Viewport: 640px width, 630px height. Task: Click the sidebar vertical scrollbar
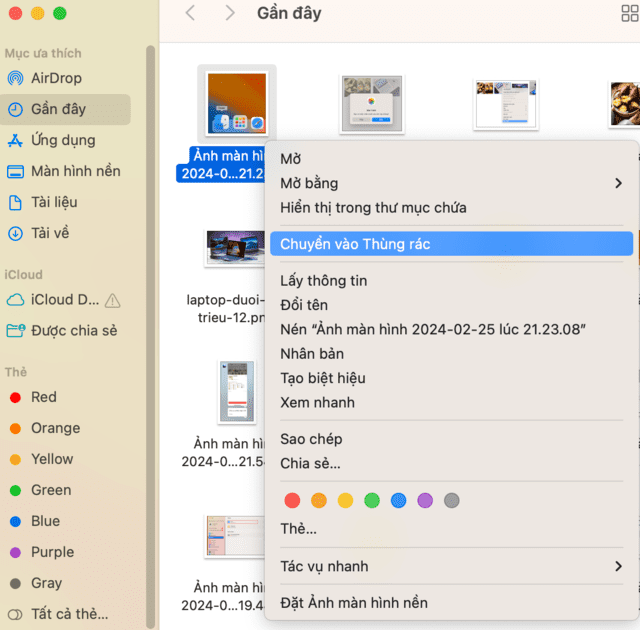point(150,337)
